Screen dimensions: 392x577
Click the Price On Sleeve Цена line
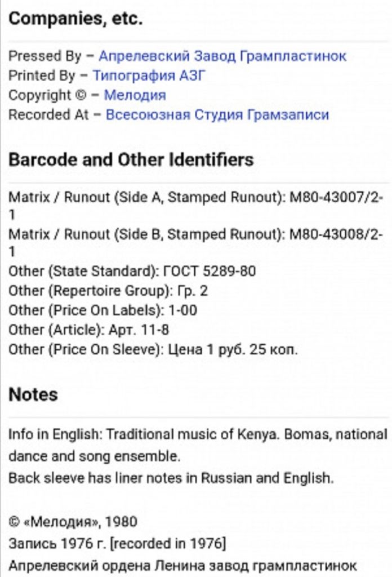(153, 349)
